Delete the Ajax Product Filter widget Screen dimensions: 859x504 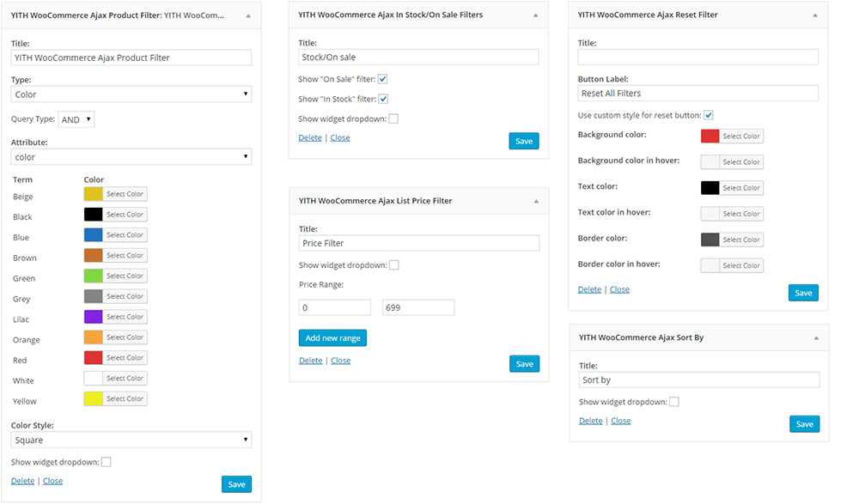click(22, 481)
